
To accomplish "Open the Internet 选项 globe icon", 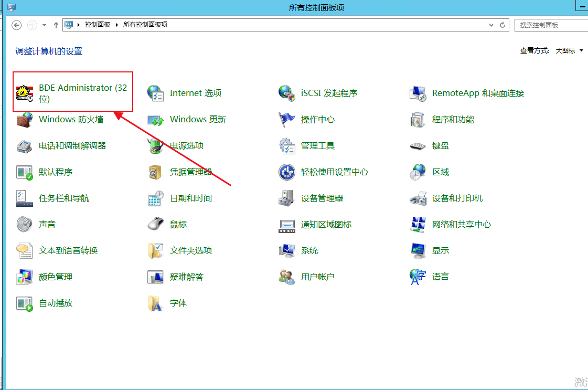I will pyautogui.click(x=155, y=93).
